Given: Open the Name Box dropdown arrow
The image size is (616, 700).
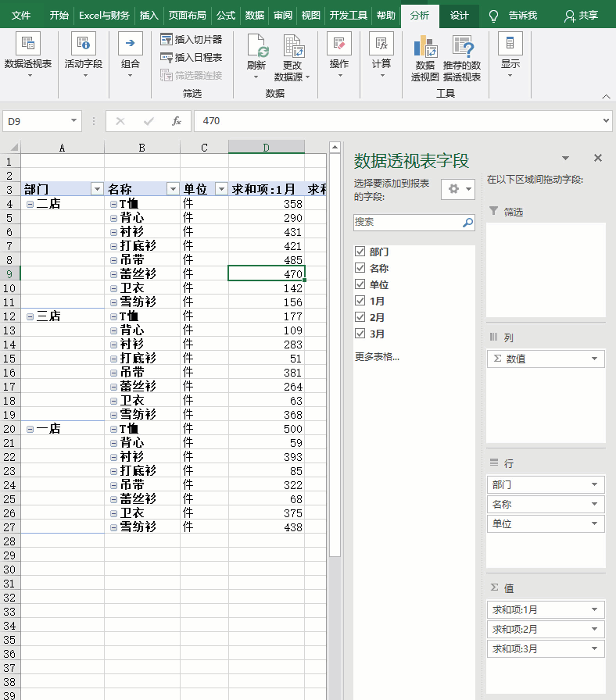Looking at the screenshot, I should [73, 120].
